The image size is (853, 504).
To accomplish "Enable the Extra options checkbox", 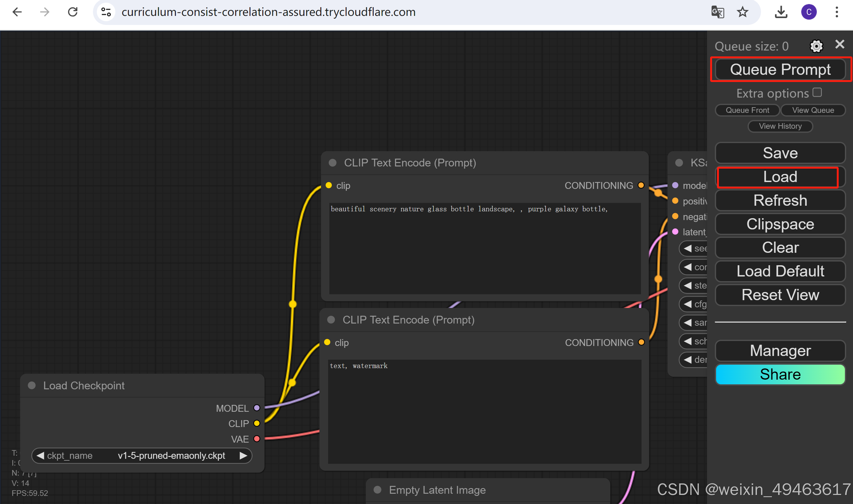I will [817, 92].
